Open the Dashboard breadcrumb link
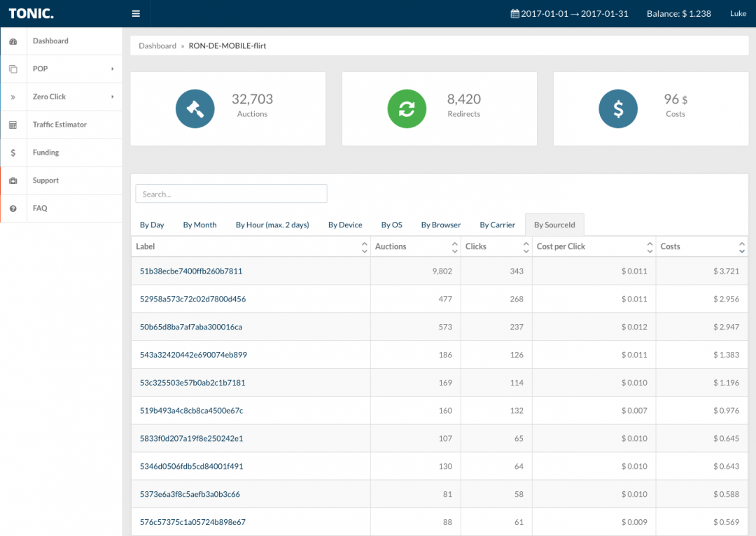The image size is (756, 536). pos(157,46)
